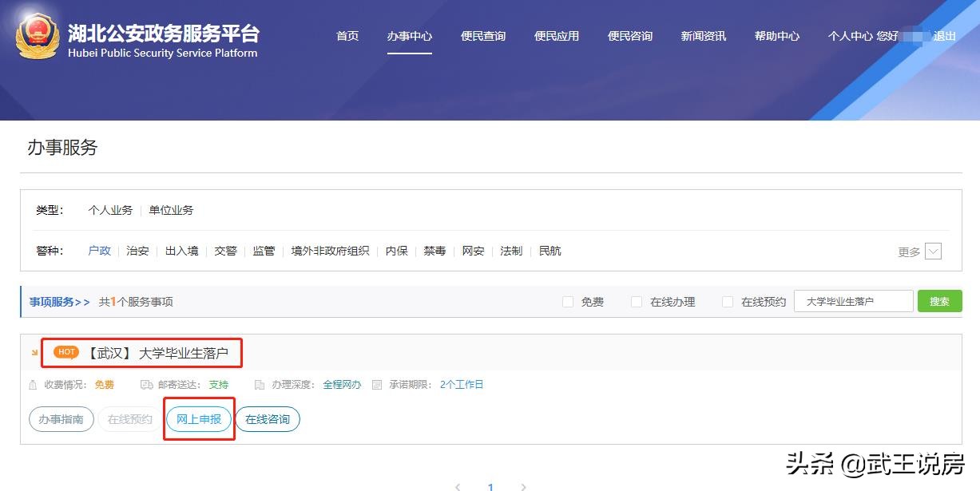
Task: Check the 在线预约 checkbox
Action: 728,301
